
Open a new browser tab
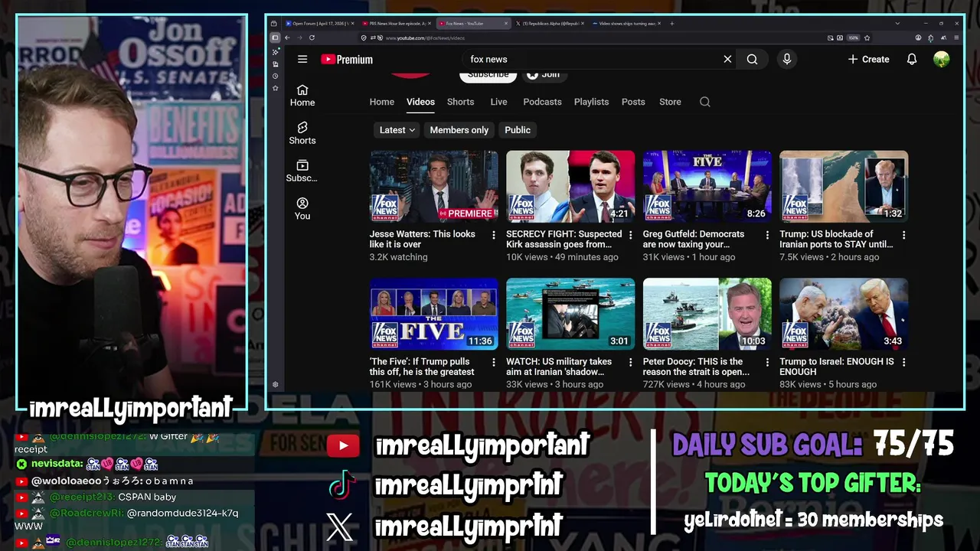pyautogui.click(x=672, y=24)
